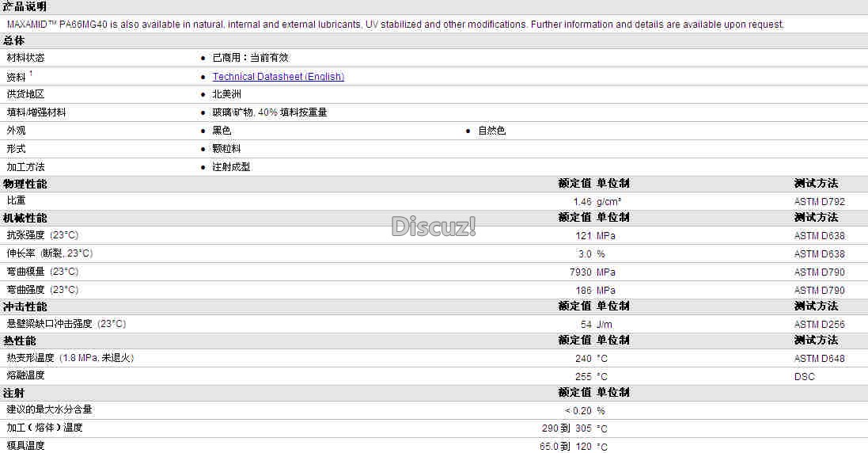This screenshot has height=453, width=868.
Task: Click 测试方法 header in 机械性能 row
Action: (x=816, y=218)
